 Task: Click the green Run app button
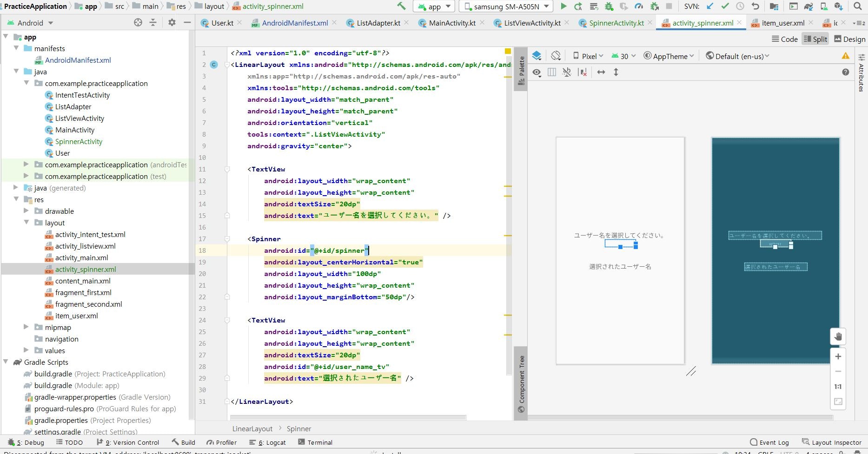pos(563,7)
